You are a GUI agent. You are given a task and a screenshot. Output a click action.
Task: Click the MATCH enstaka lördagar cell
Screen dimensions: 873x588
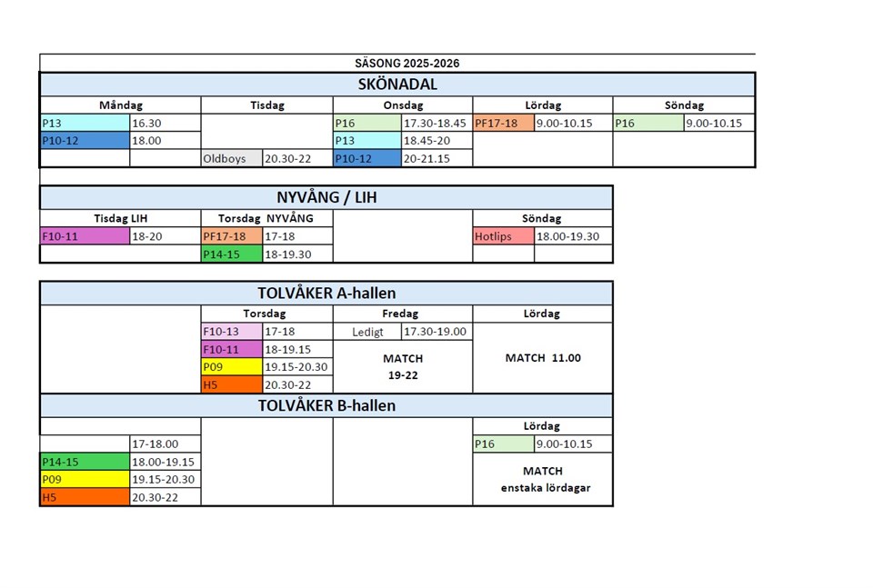(542, 479)
